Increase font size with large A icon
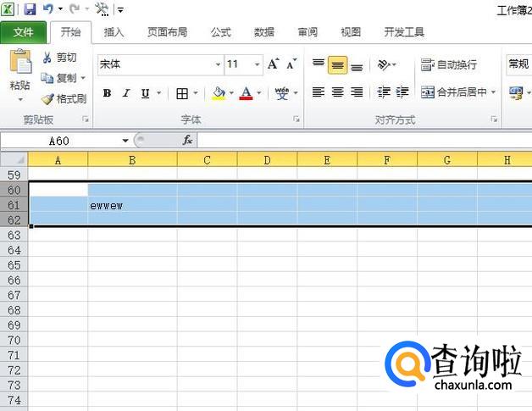Viewport: 532px width, 411px height. click(273, 64)
